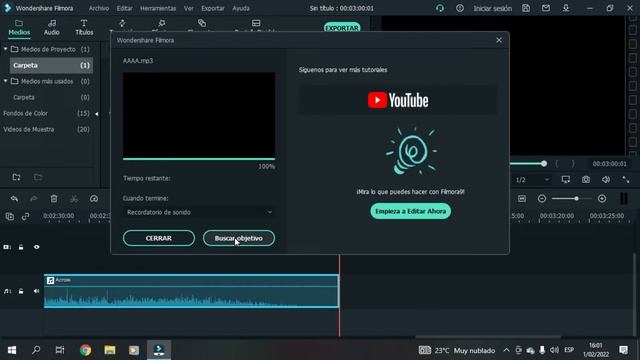Click the download icon in title bar
The height and width of the screenshot is (360, 640).
click(x=566, y=8)
